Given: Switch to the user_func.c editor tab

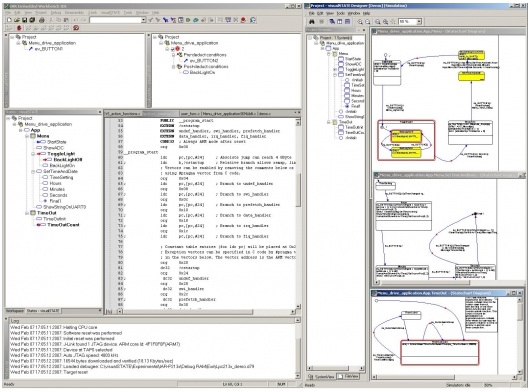Looking at the screenshot, I should 190,114.
